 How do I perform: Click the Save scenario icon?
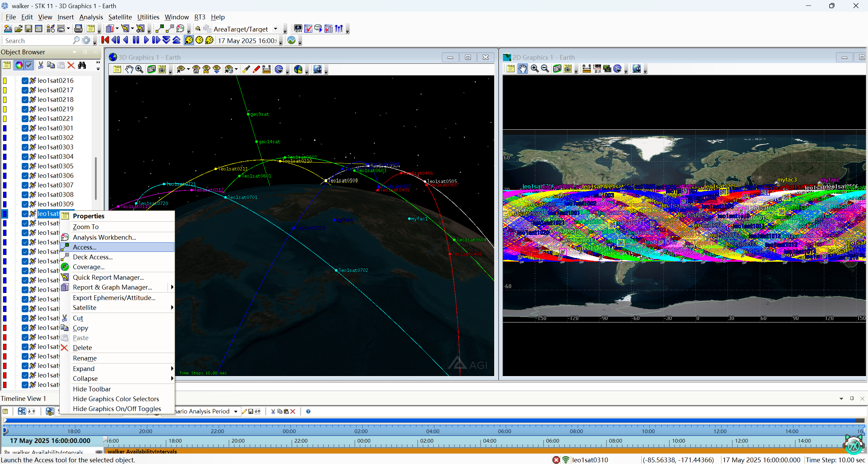28,29
